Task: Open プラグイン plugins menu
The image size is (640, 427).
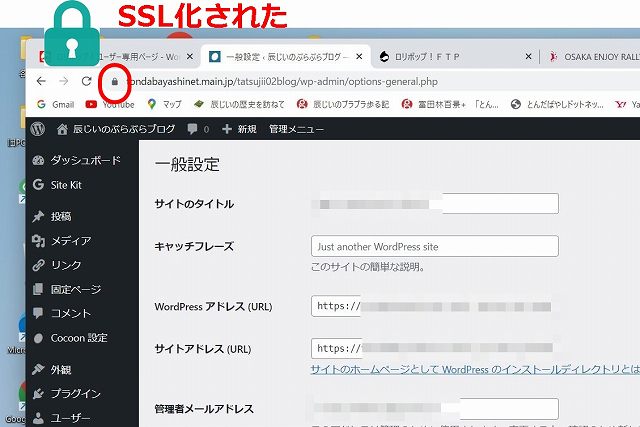Action: 75,393
